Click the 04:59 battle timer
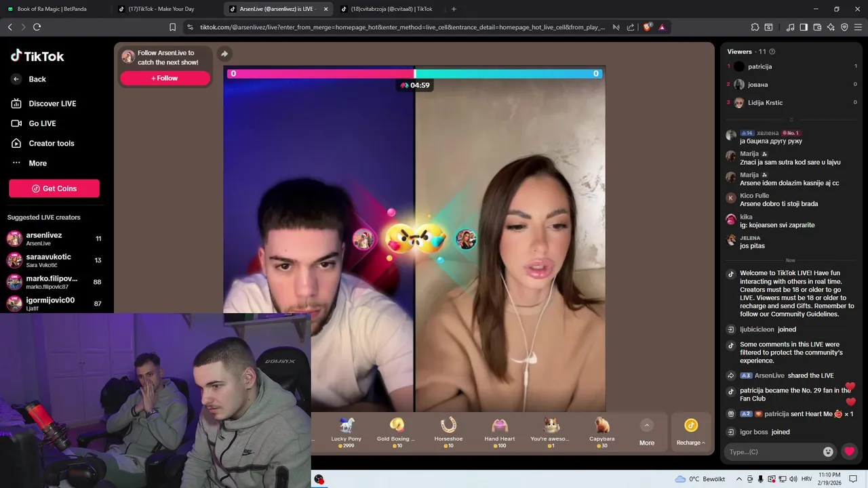Image resolution: width=868 pixels, height=488 pixels. (x=415, y=85)
